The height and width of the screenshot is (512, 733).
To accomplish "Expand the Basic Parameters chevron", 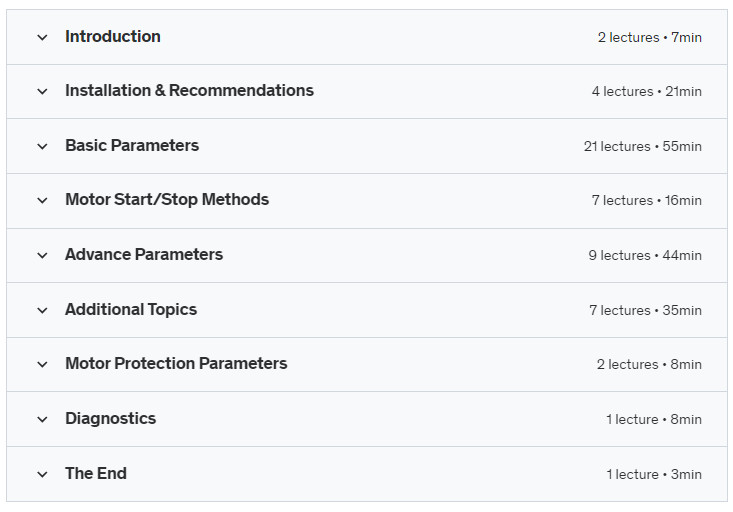I will (x=42, y=146).
